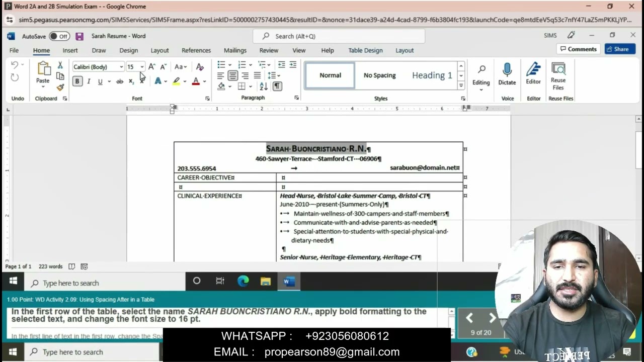Toggle Italic formatting
Viewport: 644px width, 362px height.
point(89,81)
